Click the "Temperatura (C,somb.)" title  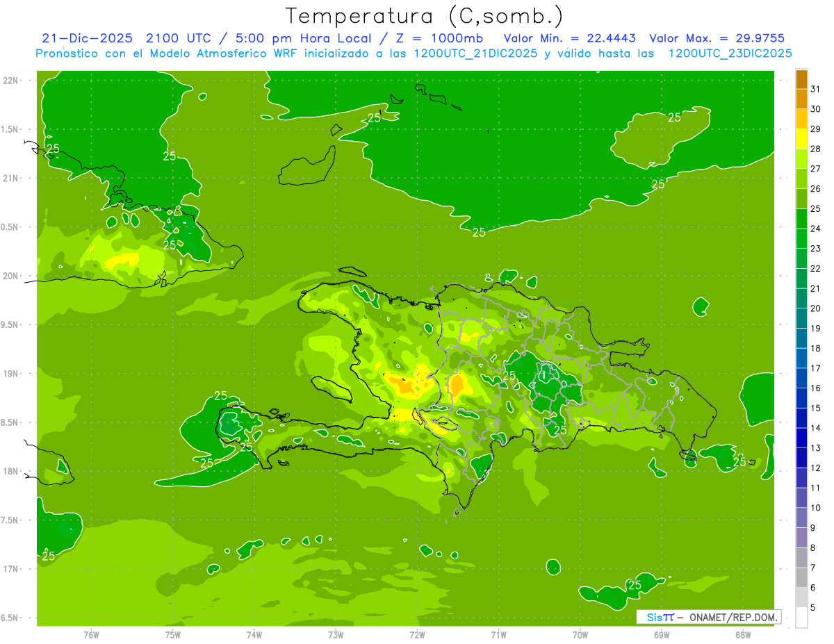click(x=424, y=16)
